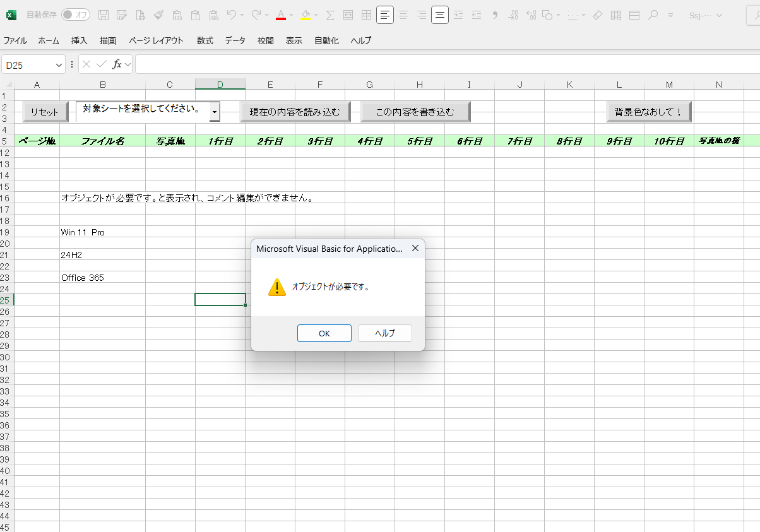Open the 対象シート selection combo box
The width and height of the screenshot is (760, 532).
pos(215,112)
